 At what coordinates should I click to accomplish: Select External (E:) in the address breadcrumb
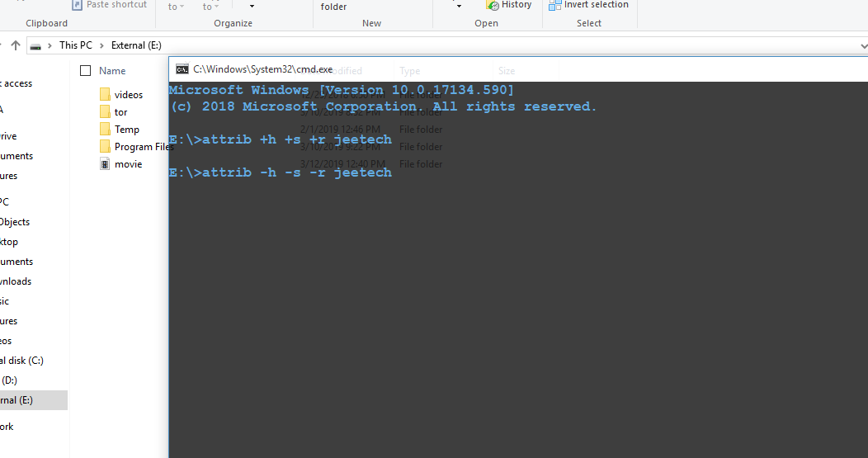136,45
